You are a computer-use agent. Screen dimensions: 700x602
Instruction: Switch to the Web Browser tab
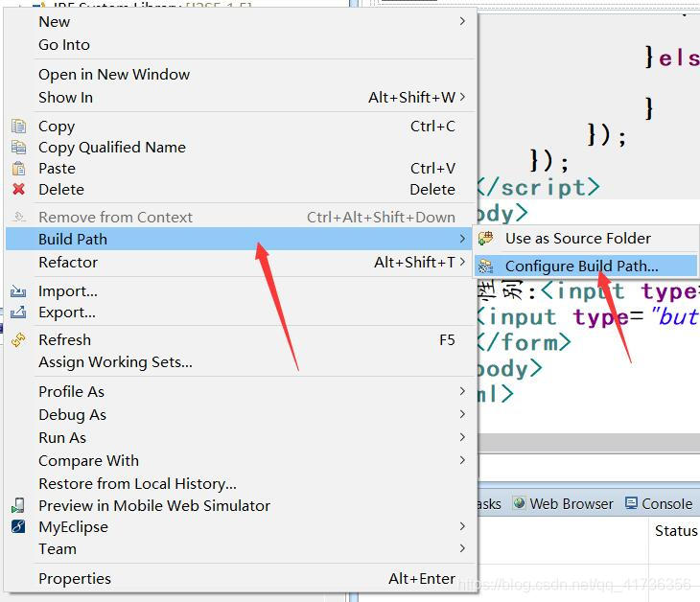563,504
